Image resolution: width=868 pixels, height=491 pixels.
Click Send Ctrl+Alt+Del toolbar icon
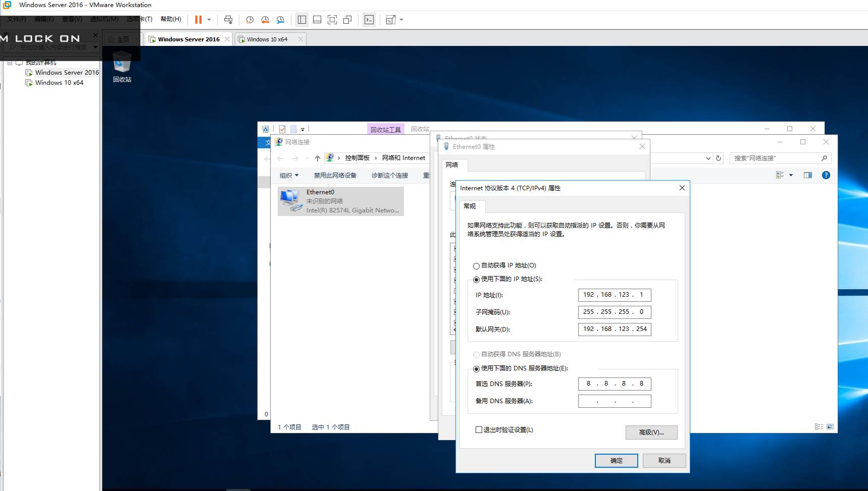click(x=228, y=20)
